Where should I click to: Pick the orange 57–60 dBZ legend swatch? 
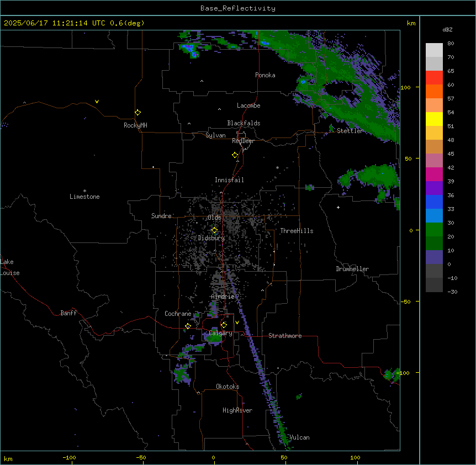tap(434, 91)
